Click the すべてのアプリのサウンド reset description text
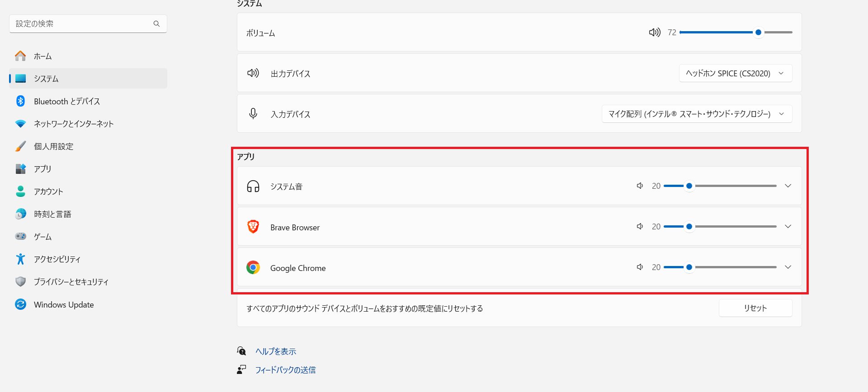This screenshot has height=392, width=868. coord(365,308)
